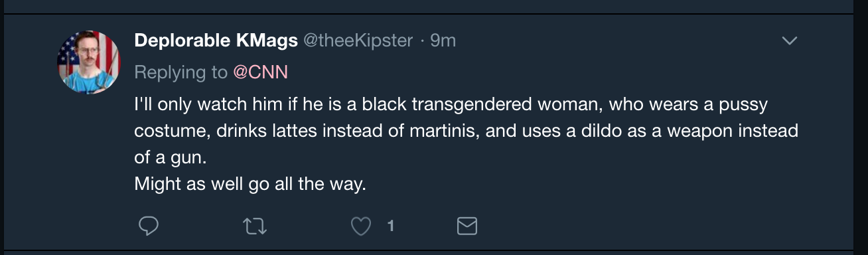Click the tweet line starting "costume, drinks lattes"
Screen dimensions: 868x255
click(466, 131)
